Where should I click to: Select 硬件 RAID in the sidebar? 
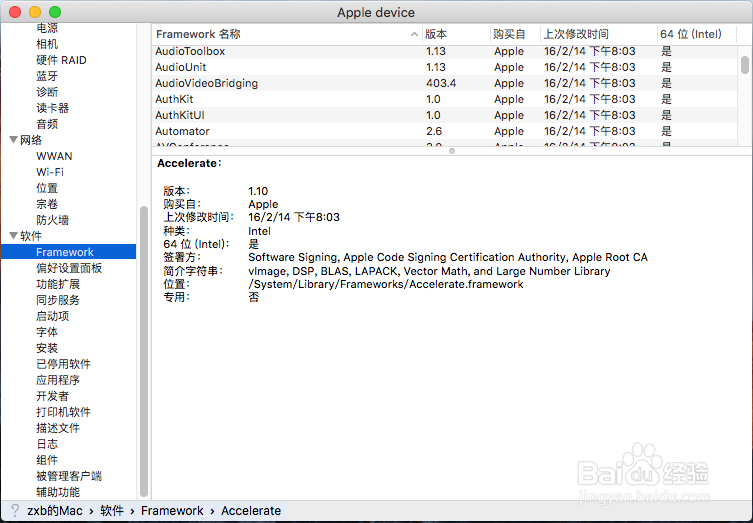(61, 60)
